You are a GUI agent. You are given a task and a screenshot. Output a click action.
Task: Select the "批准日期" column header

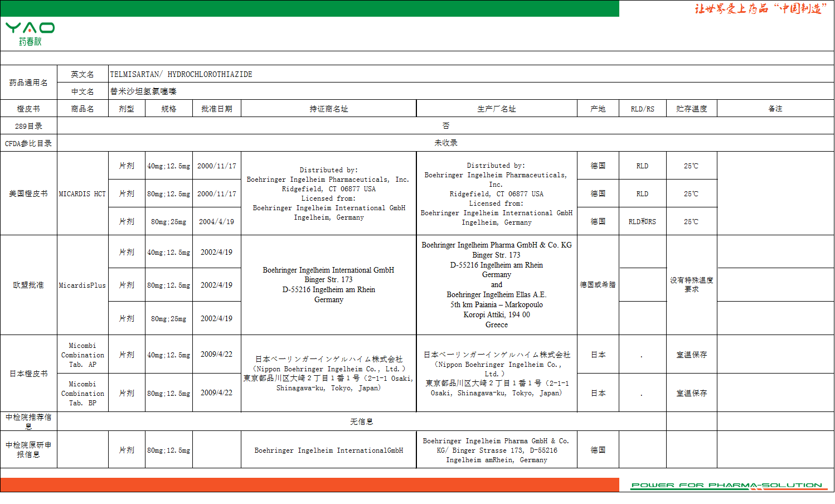217,109
